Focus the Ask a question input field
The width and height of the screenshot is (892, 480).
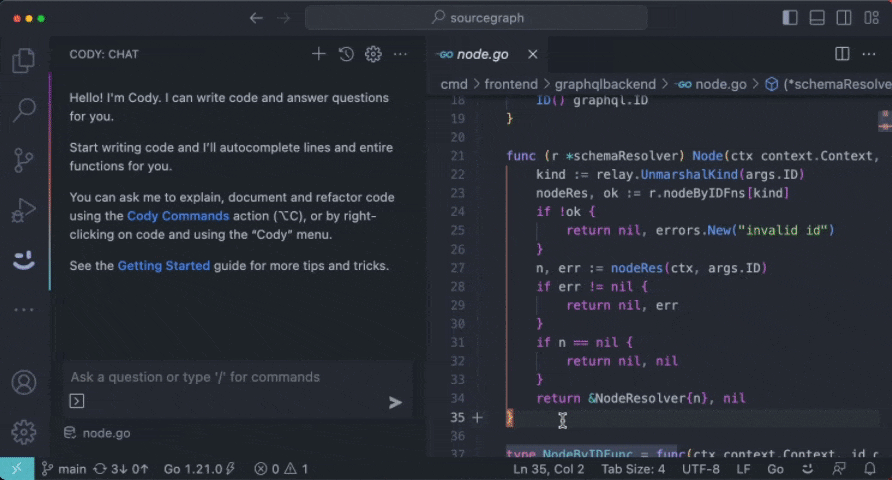pyautogui.click(x=238, y=377)
